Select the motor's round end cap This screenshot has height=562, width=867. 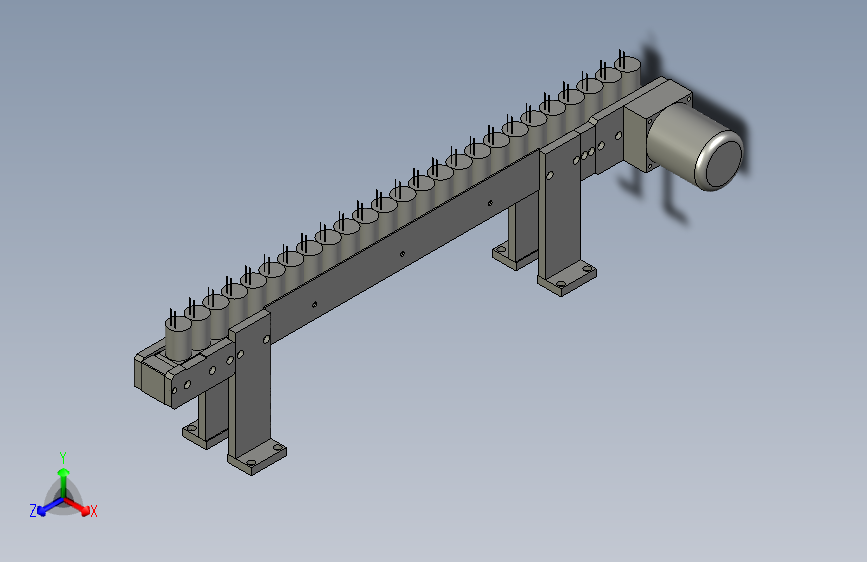pos(723,164)
